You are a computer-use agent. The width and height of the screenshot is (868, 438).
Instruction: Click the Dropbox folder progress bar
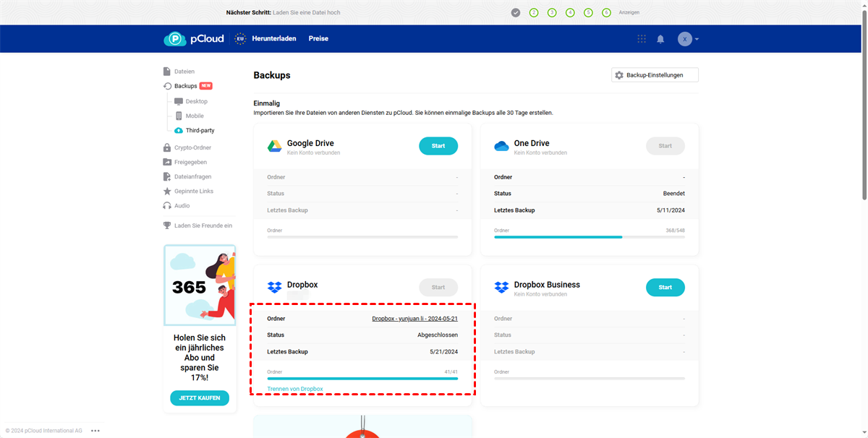click(362, 378)
